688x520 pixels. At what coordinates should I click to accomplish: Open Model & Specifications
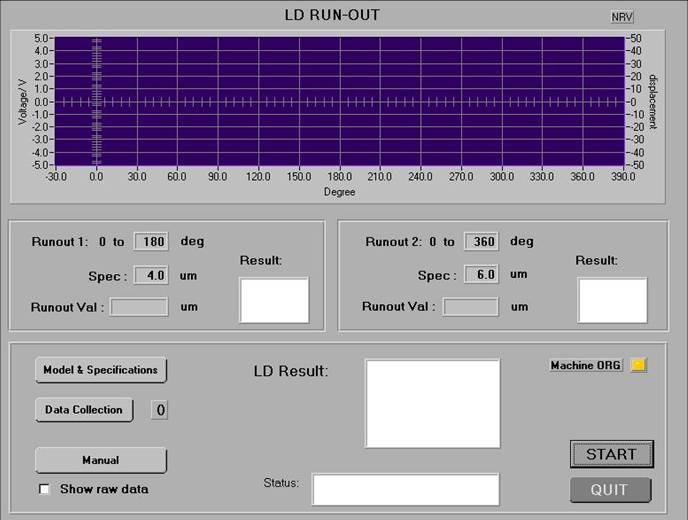[100, 370]
